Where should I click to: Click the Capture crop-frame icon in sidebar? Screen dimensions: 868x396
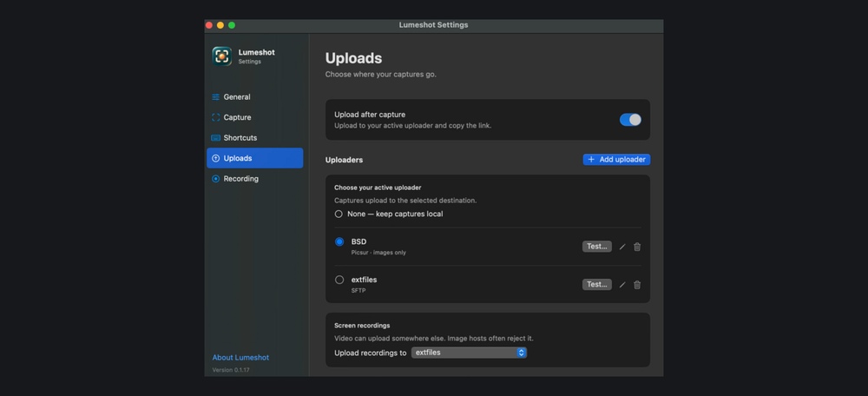tap(216, 117)
